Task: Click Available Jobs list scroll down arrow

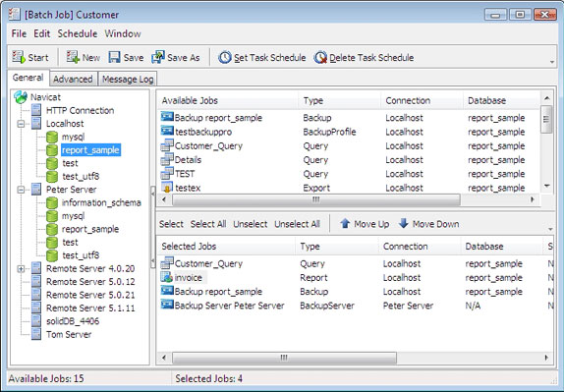Action: (546, 186)
